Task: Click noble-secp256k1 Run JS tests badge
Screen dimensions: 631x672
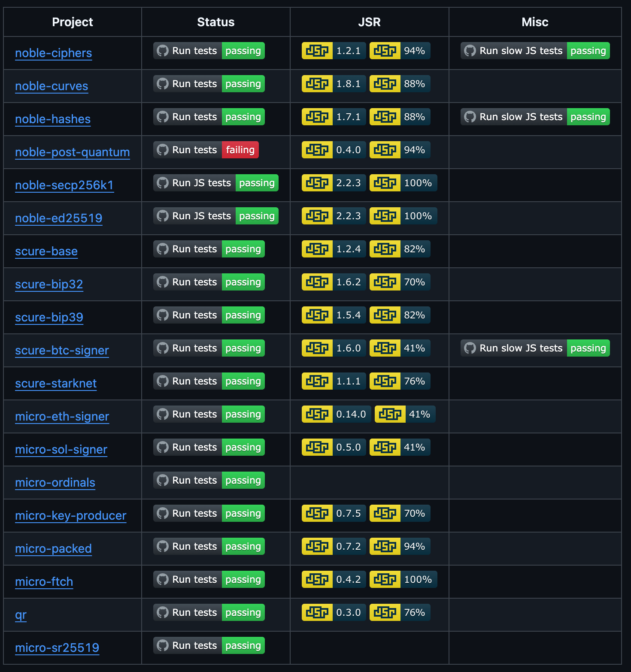Action: (216, 183)
